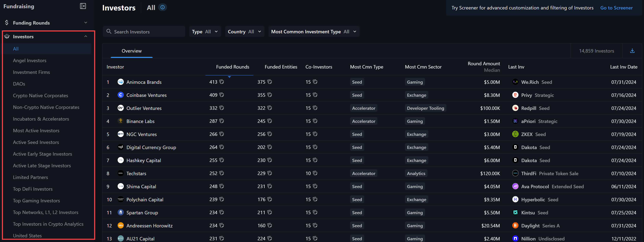Click the ZKEX project icon
The width and height of the screenshot is (644, 242).
pyautogui.click(x=515, y=134)
